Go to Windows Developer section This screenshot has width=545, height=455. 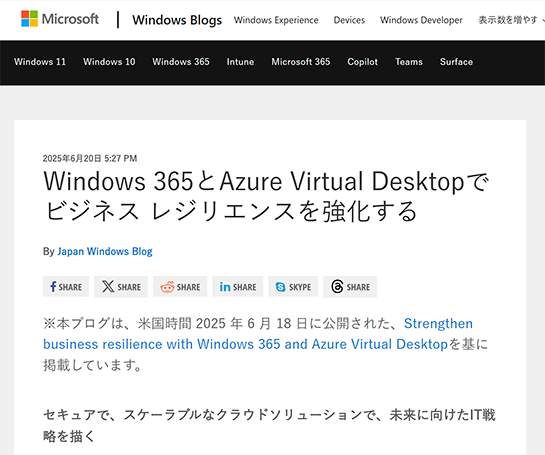coord(421,20)
